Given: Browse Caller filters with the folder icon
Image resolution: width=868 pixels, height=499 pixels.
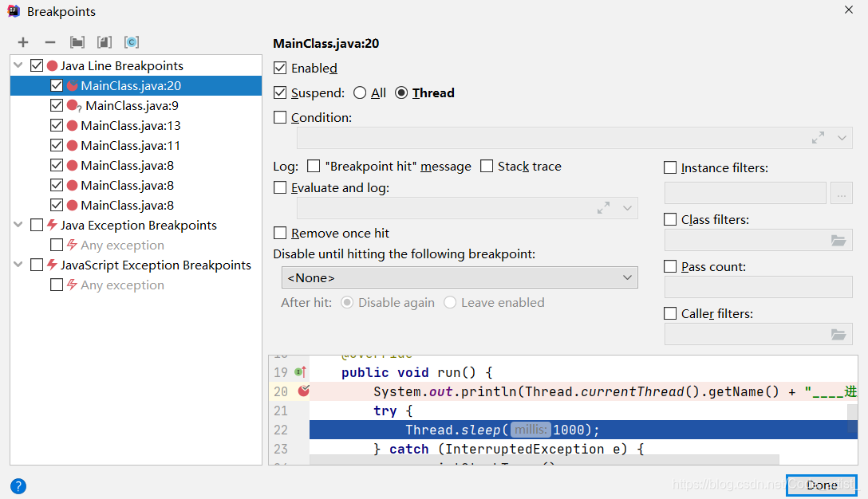Looking at the screenshot, I should 838,334.
